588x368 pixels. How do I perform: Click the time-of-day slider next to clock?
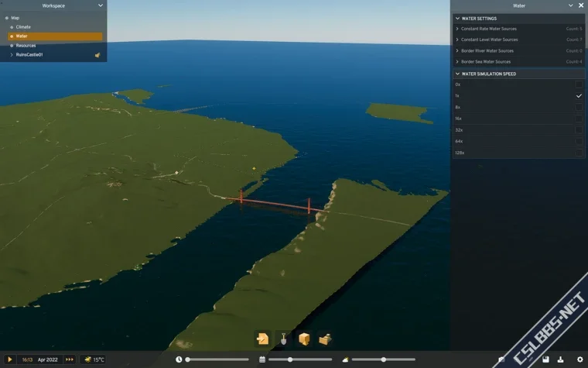(217, 359)
